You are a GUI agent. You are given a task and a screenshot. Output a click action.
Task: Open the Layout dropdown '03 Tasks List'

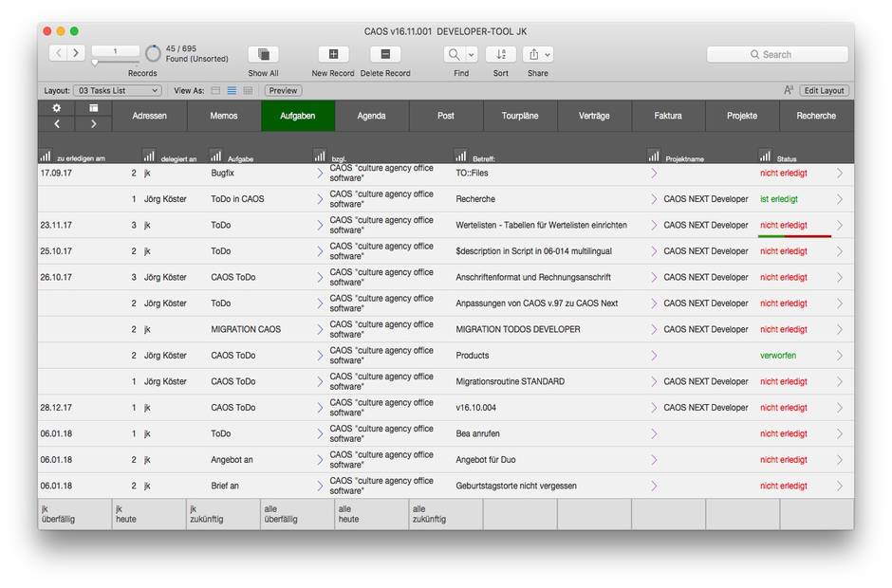[x=118, y=90]
